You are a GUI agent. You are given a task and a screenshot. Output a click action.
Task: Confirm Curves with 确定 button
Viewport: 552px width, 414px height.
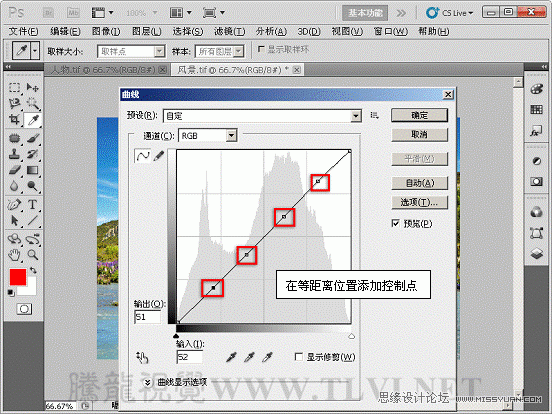click(420, 115)
